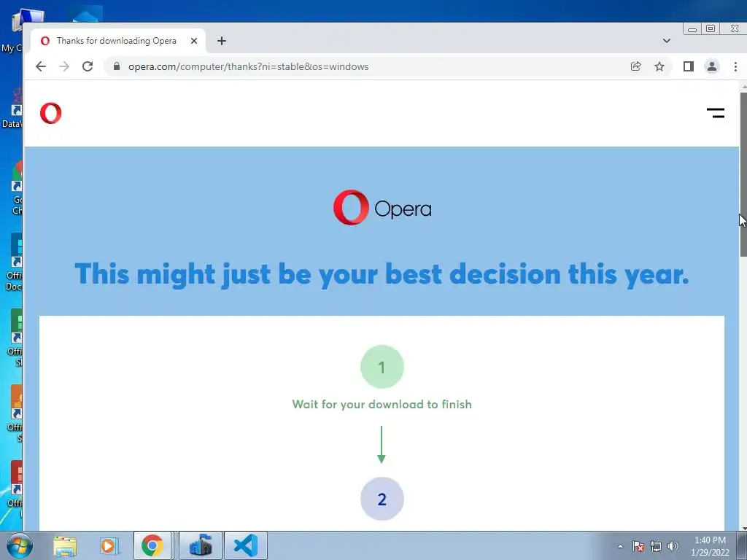
Task: Open Action Center flag icon
Action: (638, 546)
